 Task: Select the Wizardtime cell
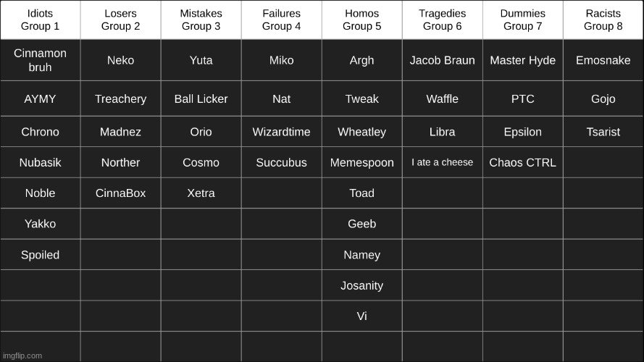click(x=282, y=132)
